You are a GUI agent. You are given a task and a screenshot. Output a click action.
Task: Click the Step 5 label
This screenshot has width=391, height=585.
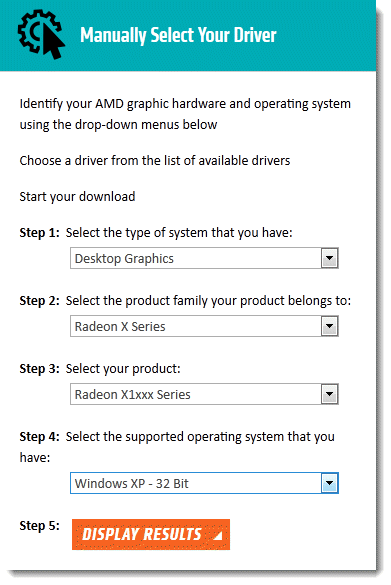pos(40,526)
